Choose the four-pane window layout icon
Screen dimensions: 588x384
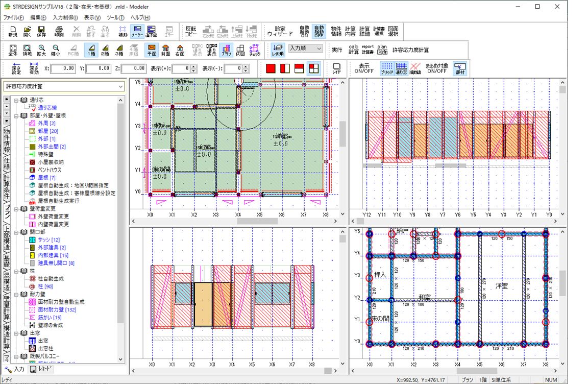coord(314,68)
